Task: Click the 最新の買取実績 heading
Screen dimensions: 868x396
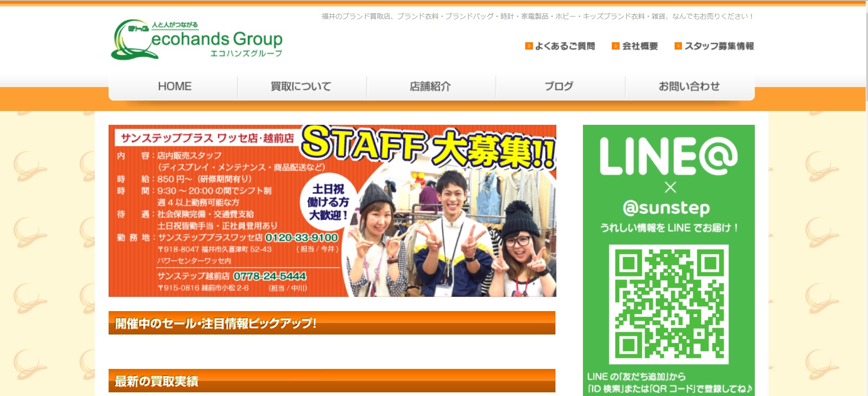Action: 332,381
